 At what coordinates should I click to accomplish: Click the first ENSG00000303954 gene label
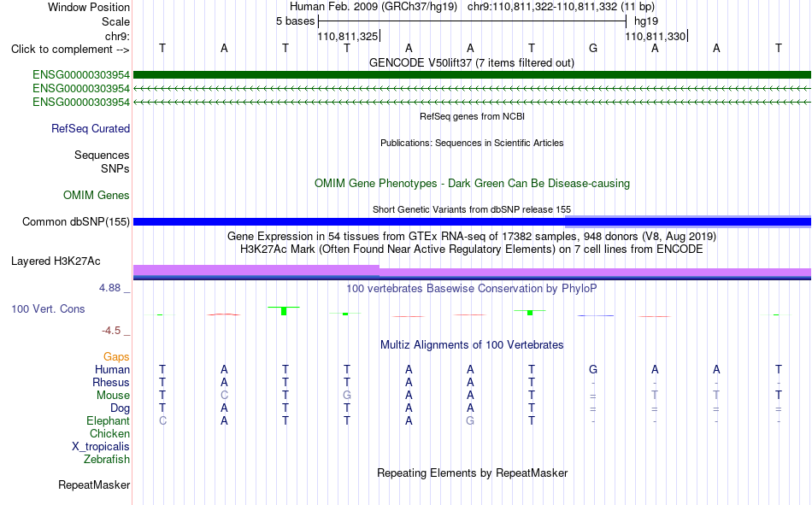pos(81,75)
